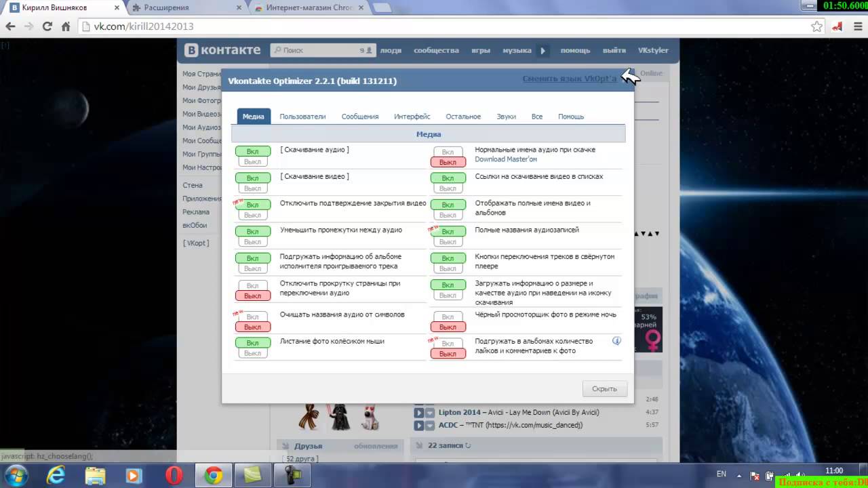Screen dimensions: 868x488
Task: Switch off Скачивание аудио with Выкл
Action: tap(253, 162)
